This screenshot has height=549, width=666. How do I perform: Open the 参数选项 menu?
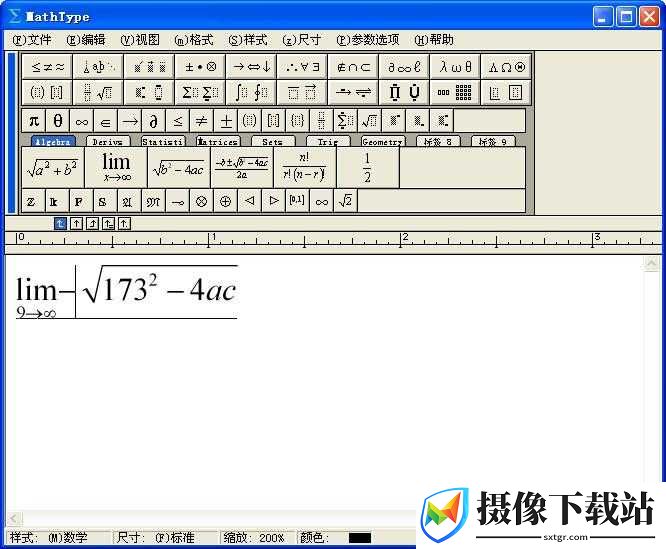click(x=368, y=40)
